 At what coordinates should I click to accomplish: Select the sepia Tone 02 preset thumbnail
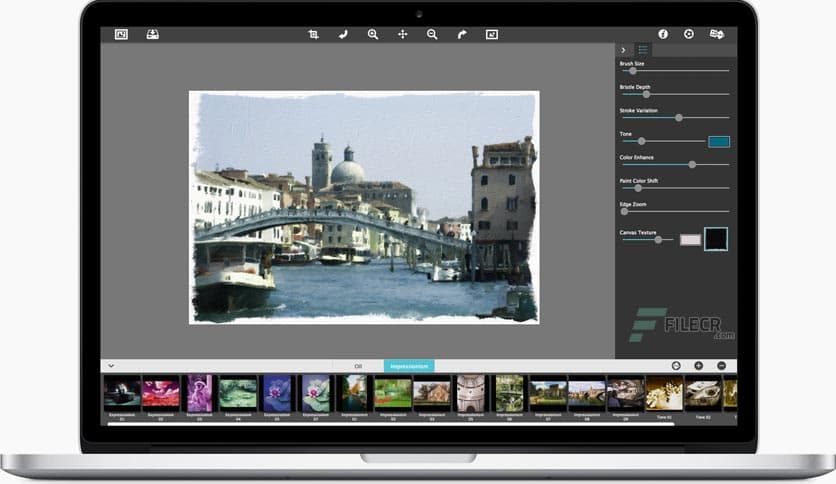[703, 393]
